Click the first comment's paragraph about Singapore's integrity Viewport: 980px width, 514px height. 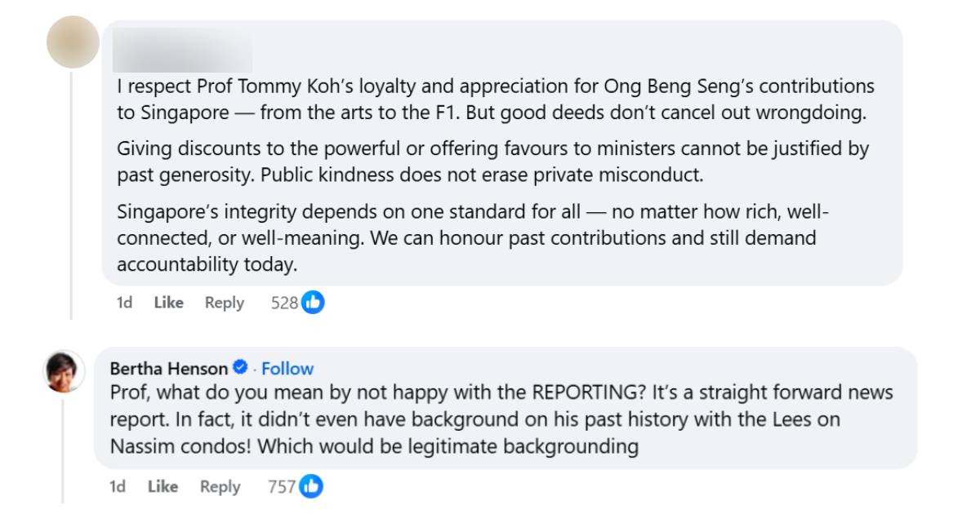[x=472, y=238]
